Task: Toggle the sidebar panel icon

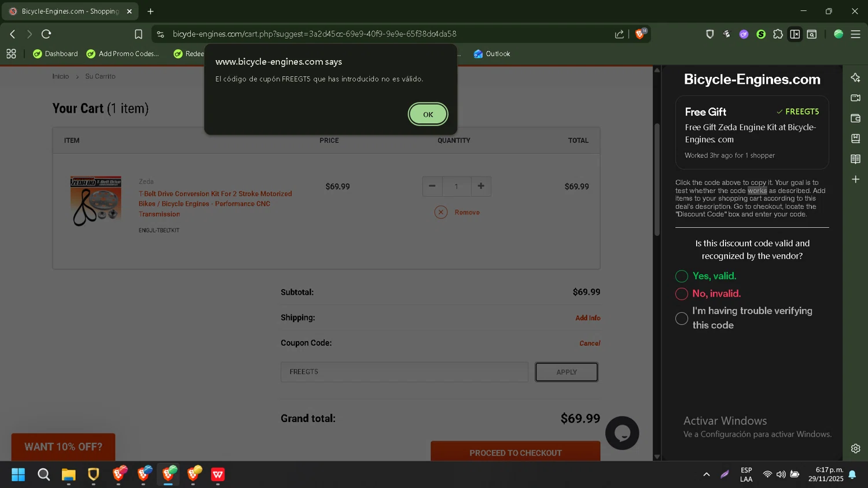Action: [x=795, y=34]
